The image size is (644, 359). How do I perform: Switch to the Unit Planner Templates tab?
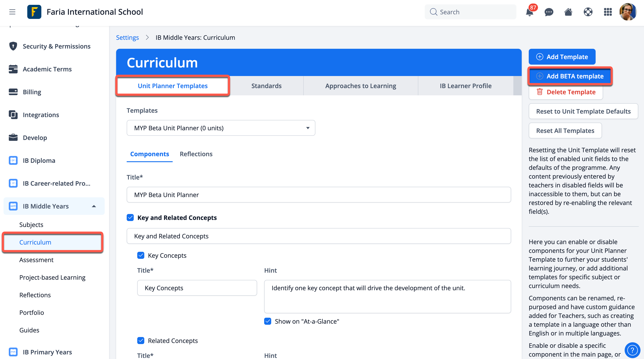[x=173, y=86]
